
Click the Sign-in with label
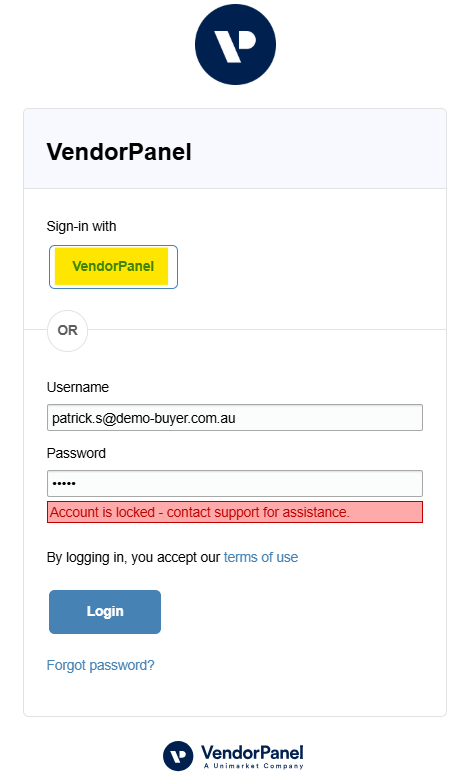(x=82, y=226)
